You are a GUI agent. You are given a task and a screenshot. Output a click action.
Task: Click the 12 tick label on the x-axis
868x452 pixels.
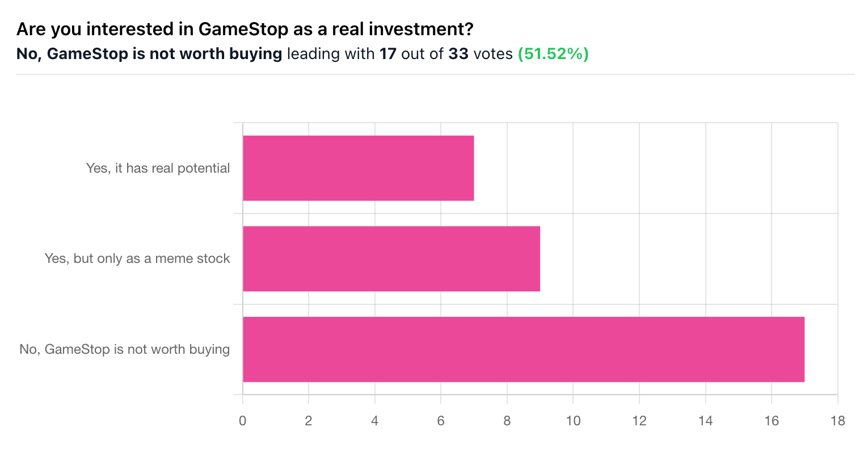click(639, 421)
